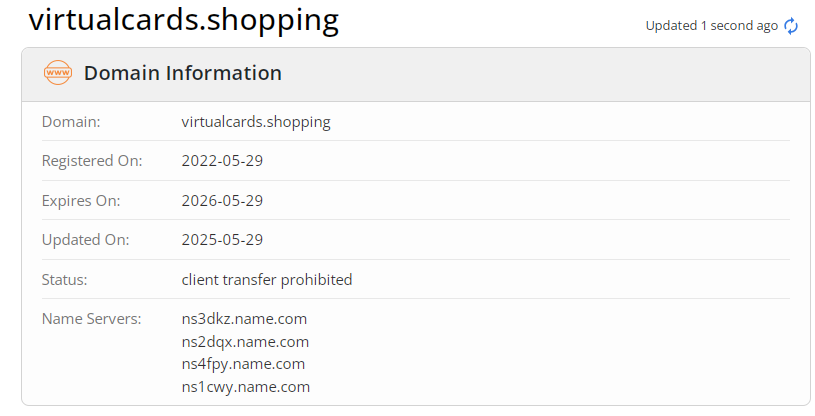
Task: Click name server ns4fpy.name.com
Action: [243, 364]
